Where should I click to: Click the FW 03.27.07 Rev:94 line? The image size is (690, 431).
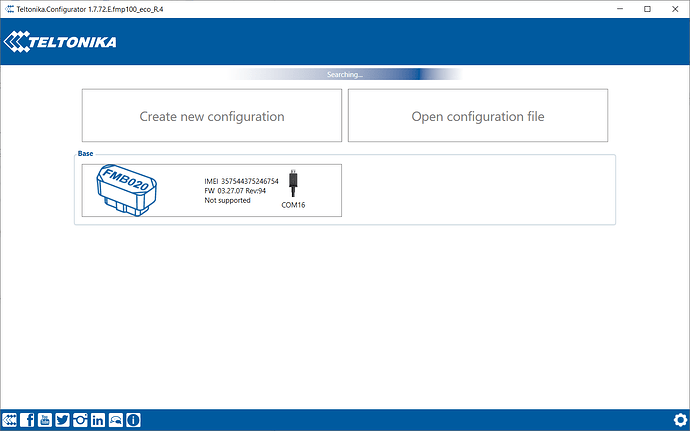(x=235, y=191)
